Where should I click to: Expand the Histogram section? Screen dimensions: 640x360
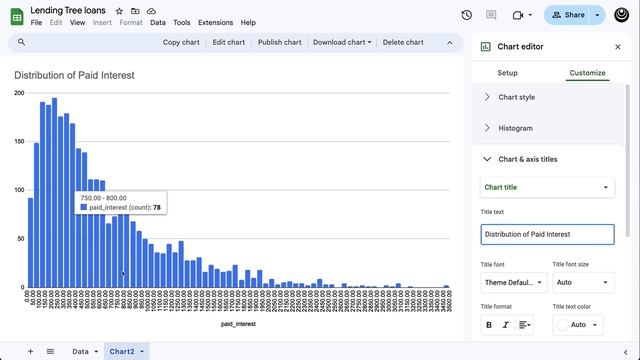(x=547, y=128)
